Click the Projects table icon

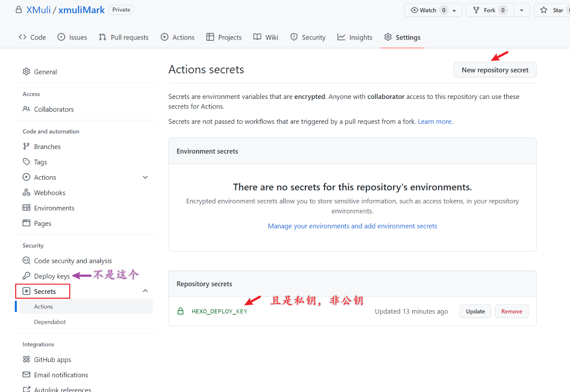coord(210,37)
